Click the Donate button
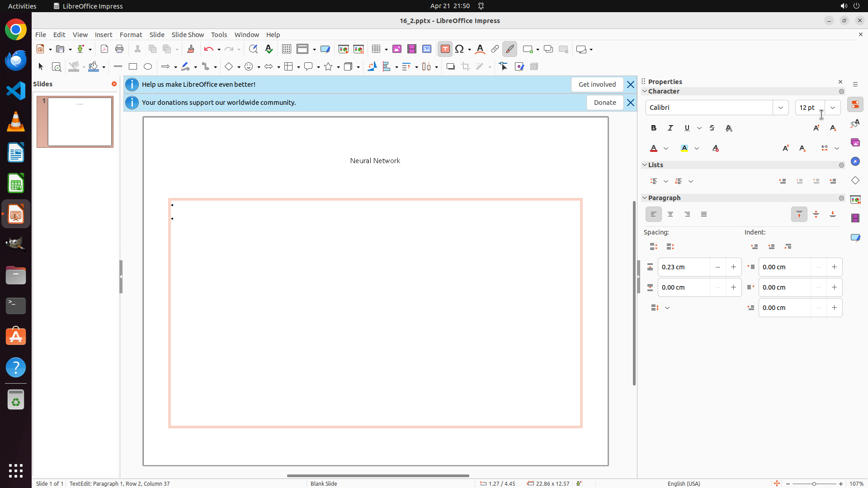Image resolution: width=868 pixels, height=488 pixels. click(605, 103)
